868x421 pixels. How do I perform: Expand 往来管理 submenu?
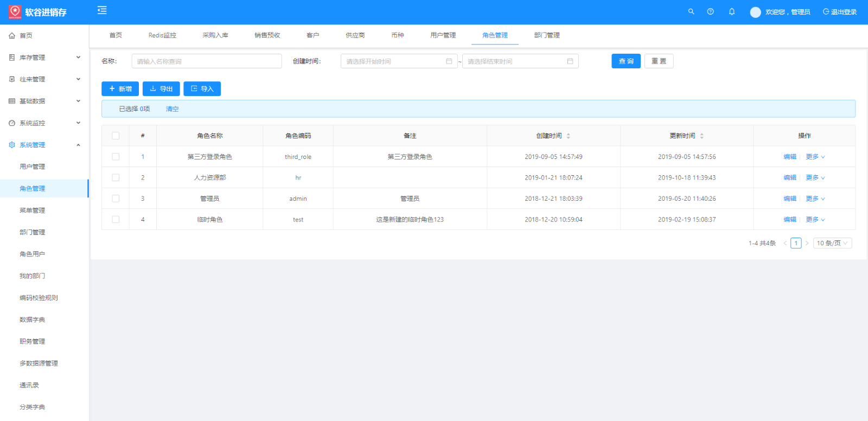point(78,79)
